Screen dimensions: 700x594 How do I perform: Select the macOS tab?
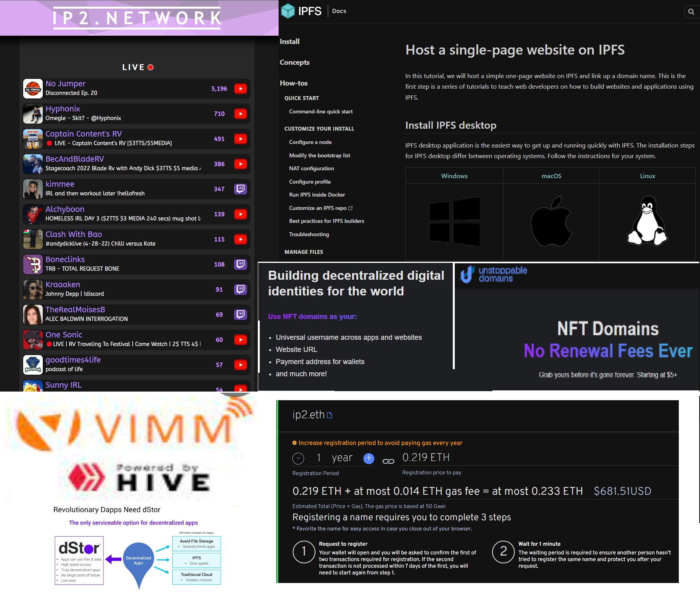tap(551, 176)
